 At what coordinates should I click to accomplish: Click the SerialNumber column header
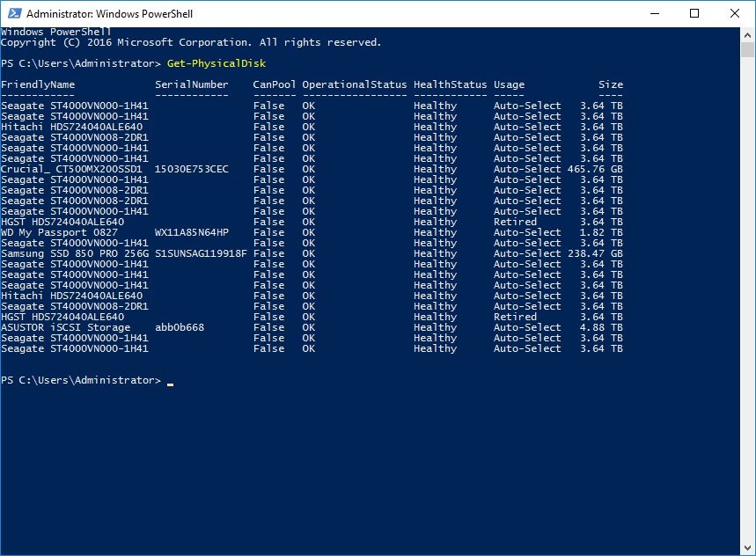coord(191,84)
